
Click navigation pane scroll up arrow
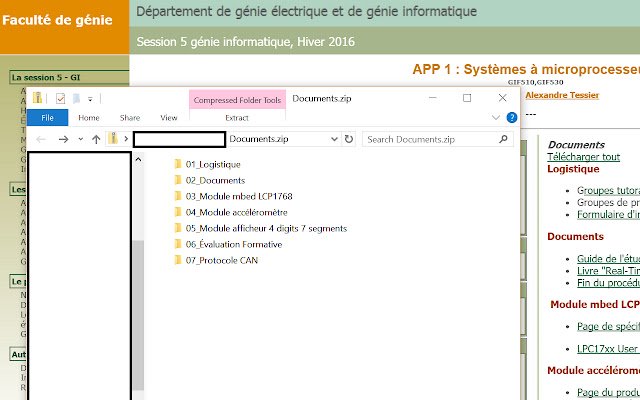click(138, 160)
